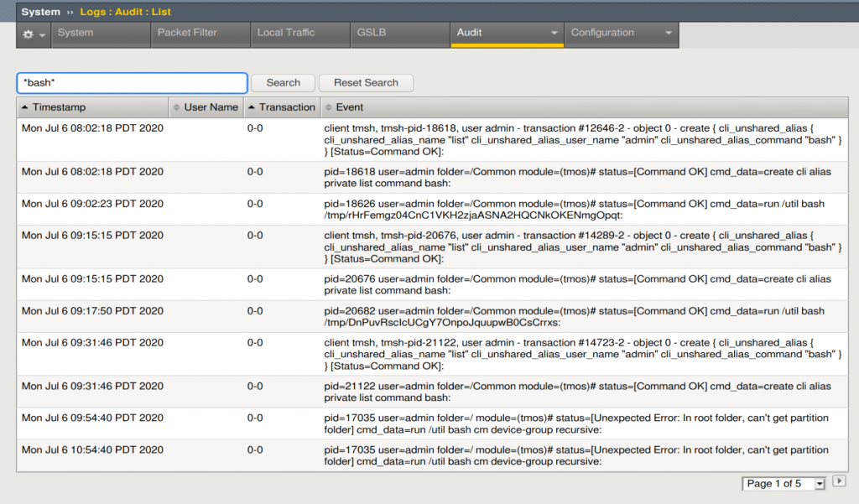Switch to the System tab
This screenshot has width=859, height=504.
(101, 34)
